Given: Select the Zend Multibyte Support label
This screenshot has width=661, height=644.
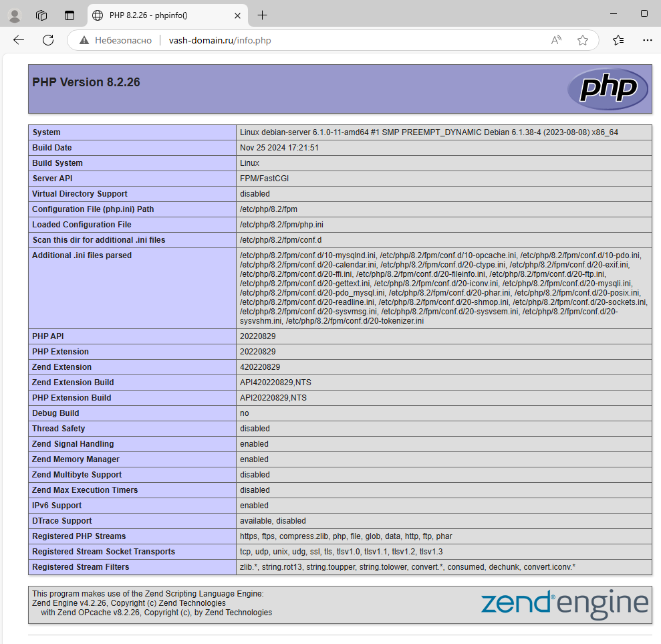Looking at the screenshot, I should point(77,475).
